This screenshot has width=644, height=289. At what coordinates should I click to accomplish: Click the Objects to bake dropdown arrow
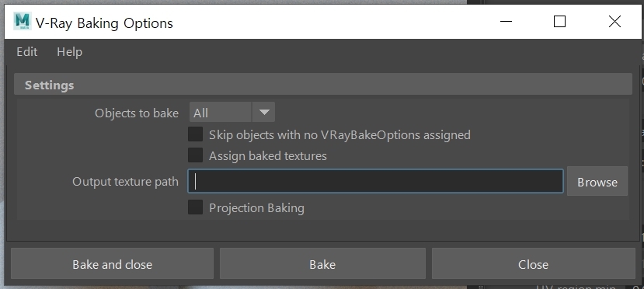coord(263,112)
